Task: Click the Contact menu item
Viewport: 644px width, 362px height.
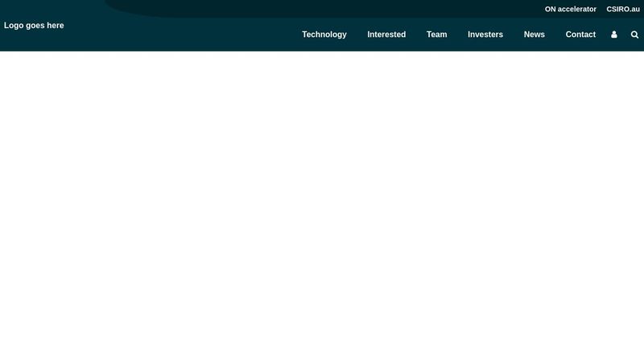Action: 580,35
